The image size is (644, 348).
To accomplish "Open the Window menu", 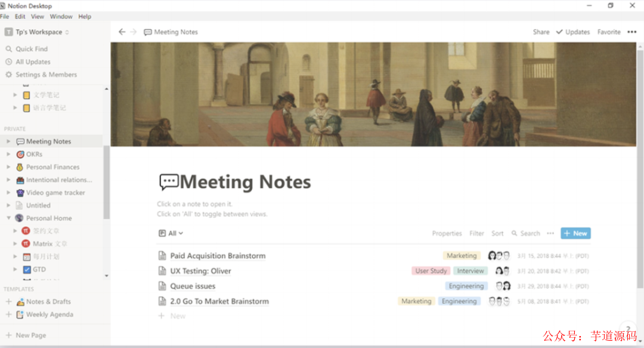I will [x=61, y=17].
